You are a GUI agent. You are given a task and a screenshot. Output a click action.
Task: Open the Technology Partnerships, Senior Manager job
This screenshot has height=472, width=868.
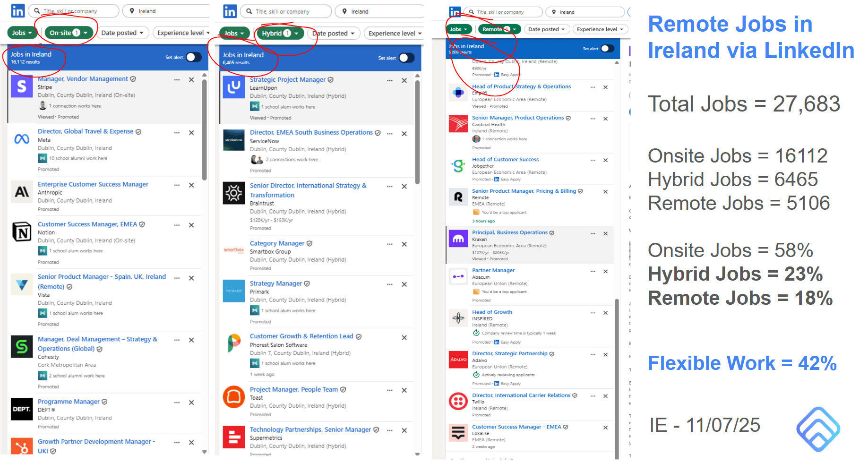(x=310, y=429)
